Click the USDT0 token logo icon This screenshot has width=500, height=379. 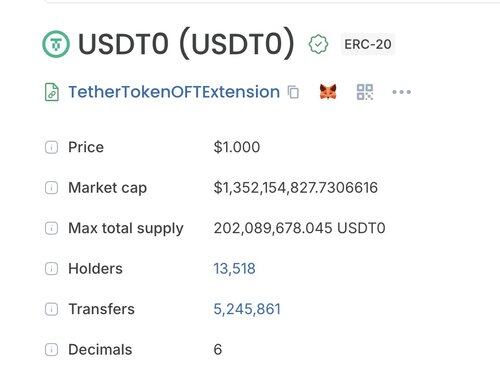(x=56, y=44)
